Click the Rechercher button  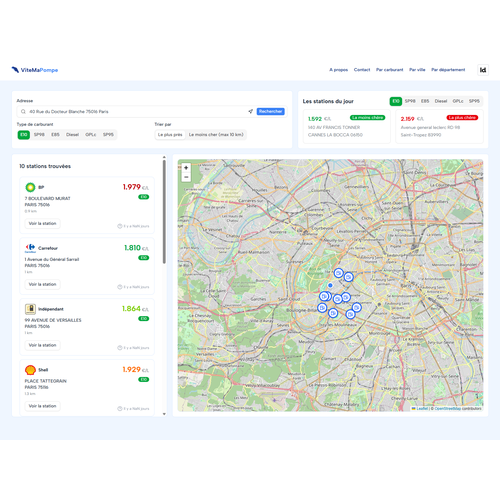[x=270, y=111]
